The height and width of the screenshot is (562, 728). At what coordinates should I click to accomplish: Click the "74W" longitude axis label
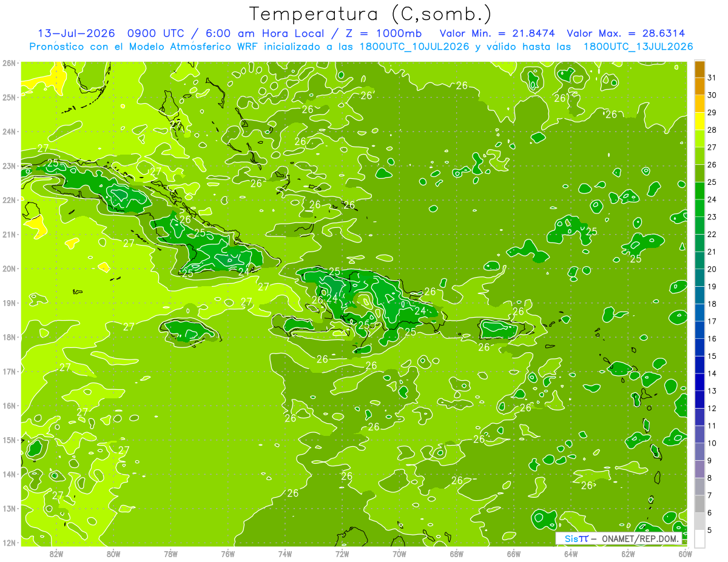coord(285,554)
